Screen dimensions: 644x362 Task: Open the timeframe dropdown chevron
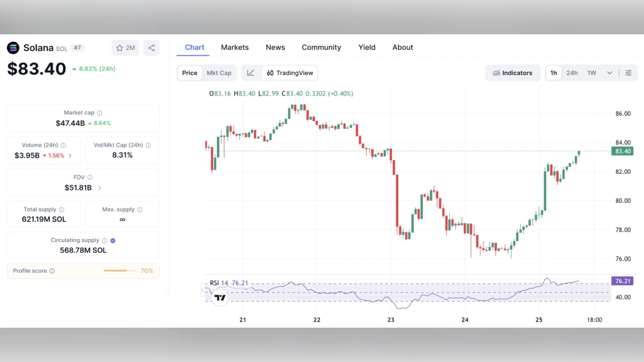click(609, 72)
